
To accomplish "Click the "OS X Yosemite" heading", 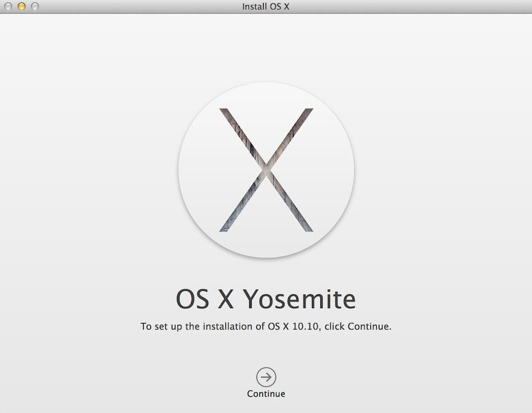I will [266, 299].
